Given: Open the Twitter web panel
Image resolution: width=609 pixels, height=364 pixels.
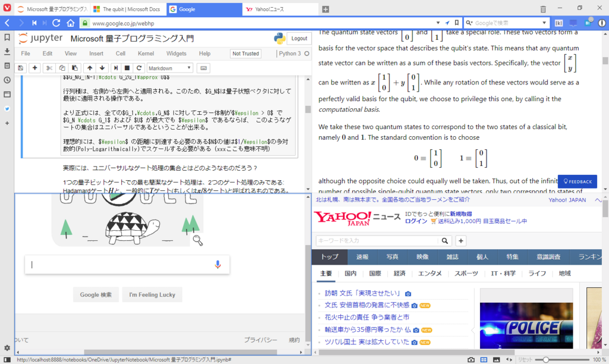Looking at the screenshot, I should [x=7, y=109].
